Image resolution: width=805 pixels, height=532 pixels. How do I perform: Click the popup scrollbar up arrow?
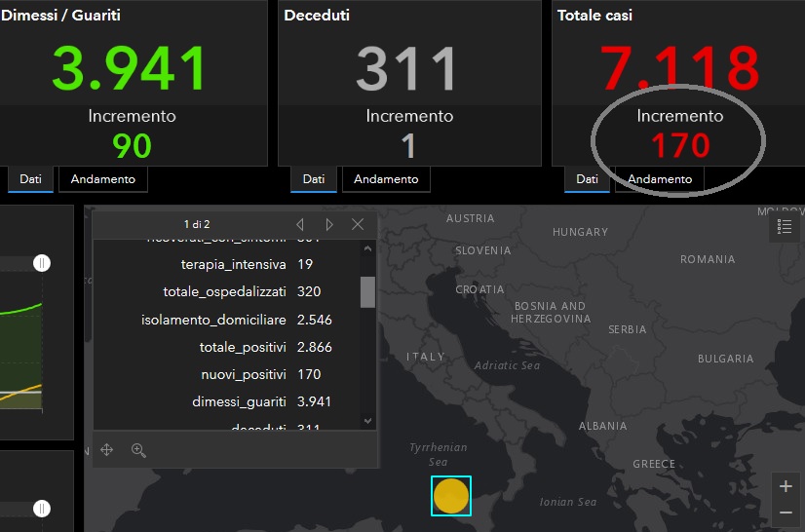click(367, 247)
